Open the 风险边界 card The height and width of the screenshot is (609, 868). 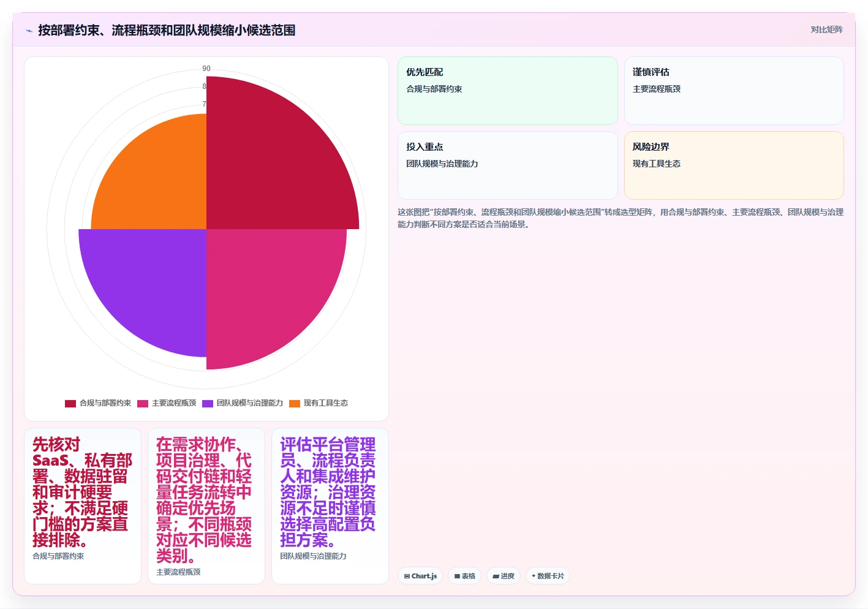(734, 165)
